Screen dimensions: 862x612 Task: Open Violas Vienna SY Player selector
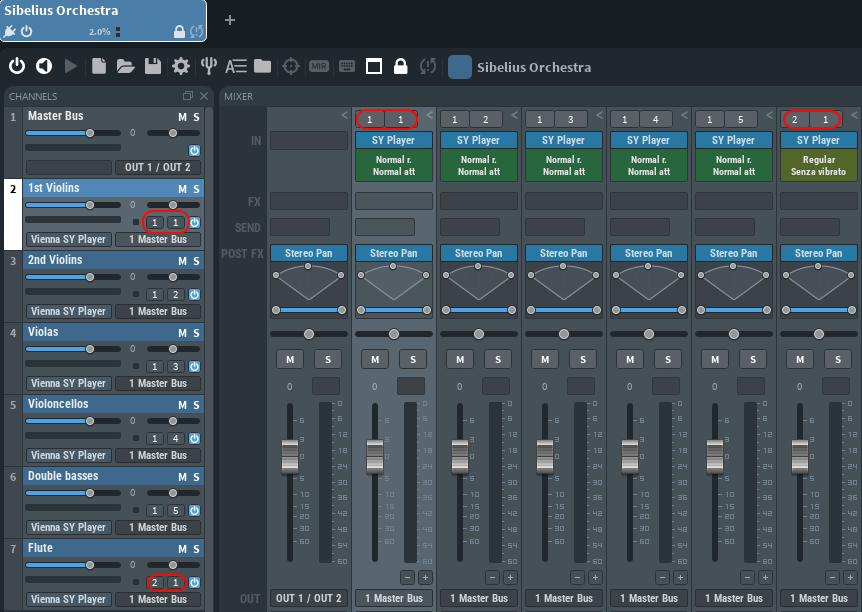pyautogui.click(x=69, y=383)
